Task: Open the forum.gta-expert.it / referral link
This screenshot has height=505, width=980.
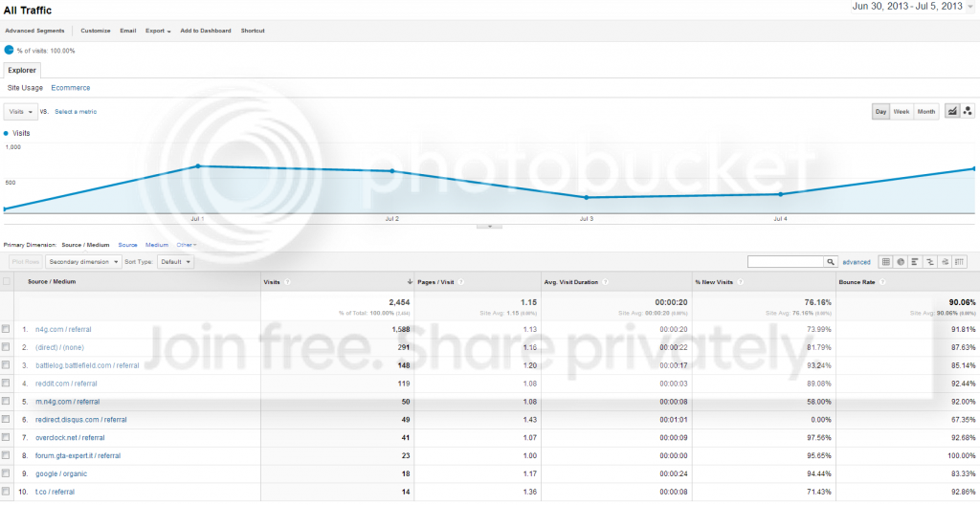Action: 78,455
